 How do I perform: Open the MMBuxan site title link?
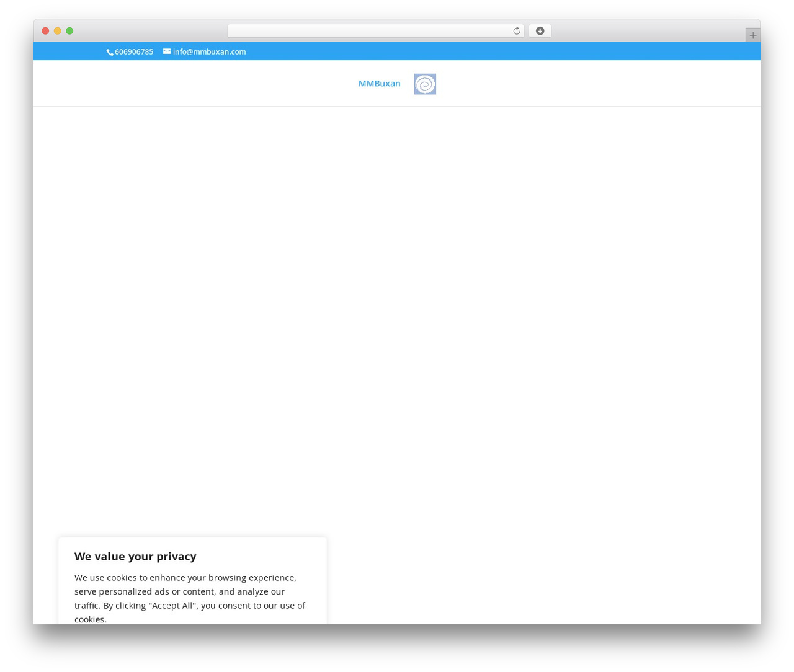point(380,84)
